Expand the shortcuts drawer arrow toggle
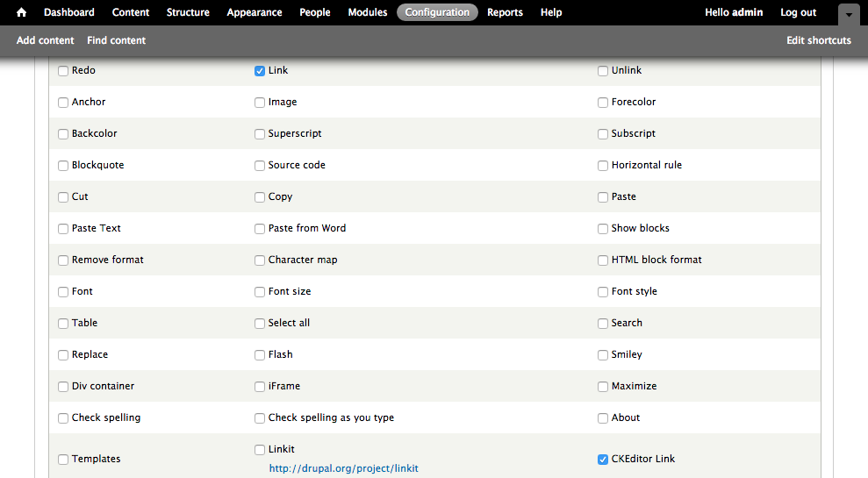 [x=848, y=15]
